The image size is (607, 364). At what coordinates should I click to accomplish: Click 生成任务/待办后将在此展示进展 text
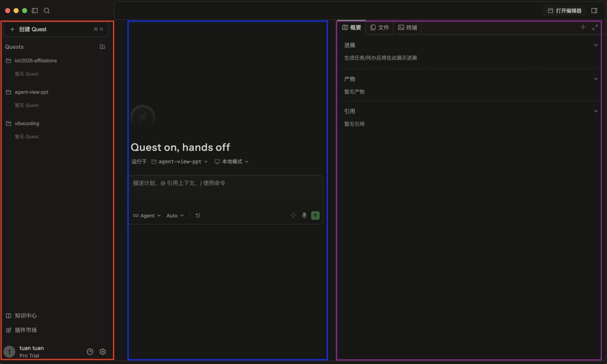380,58
